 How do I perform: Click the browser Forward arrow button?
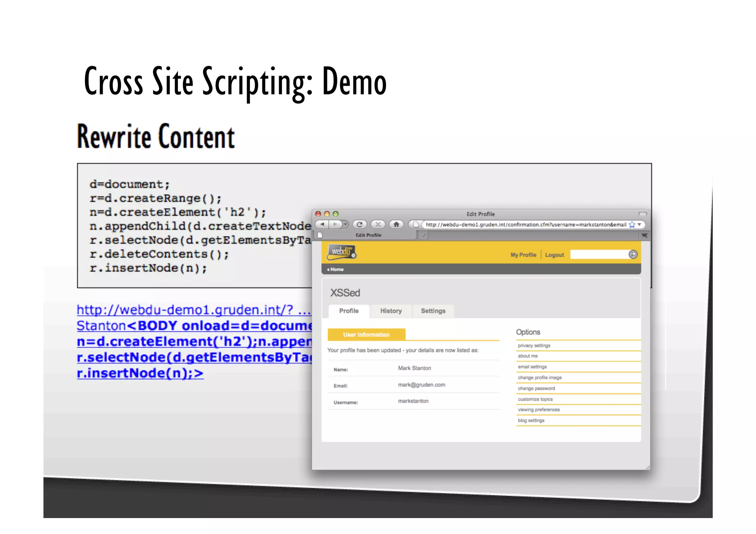click(335, 224)
